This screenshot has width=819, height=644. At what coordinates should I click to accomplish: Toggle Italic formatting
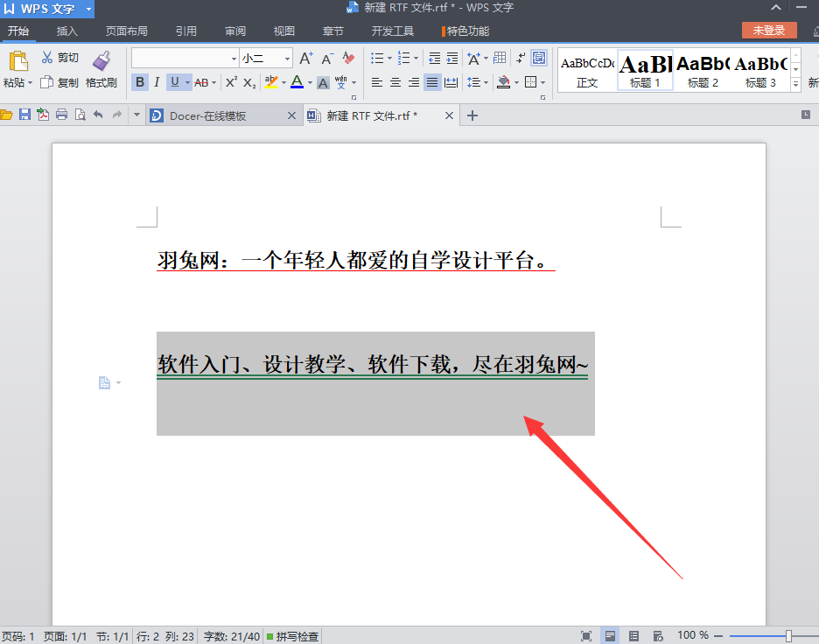click(x=157, y=82)
